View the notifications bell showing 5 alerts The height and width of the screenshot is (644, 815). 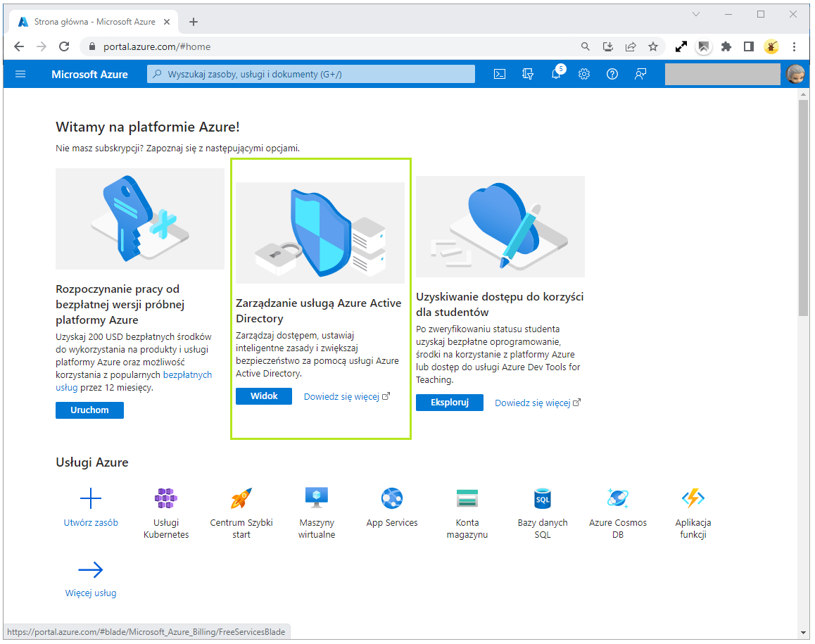coord(556,73)
